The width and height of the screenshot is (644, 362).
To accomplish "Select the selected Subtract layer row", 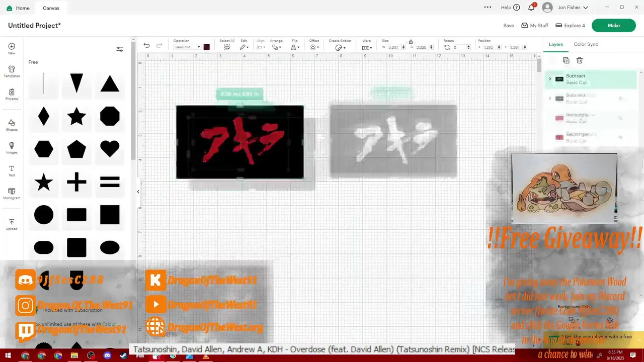I will coord(591,79).
